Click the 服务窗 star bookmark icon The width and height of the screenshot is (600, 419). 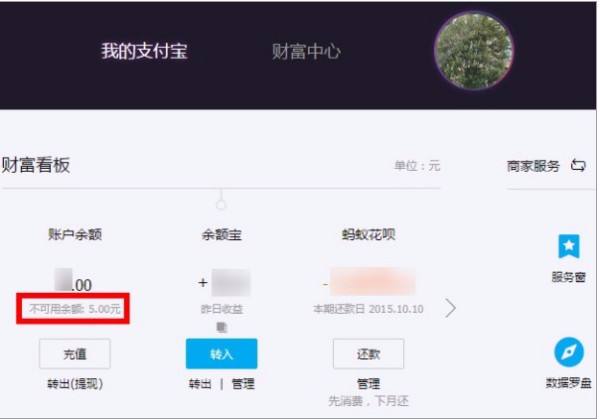(569, 246)
